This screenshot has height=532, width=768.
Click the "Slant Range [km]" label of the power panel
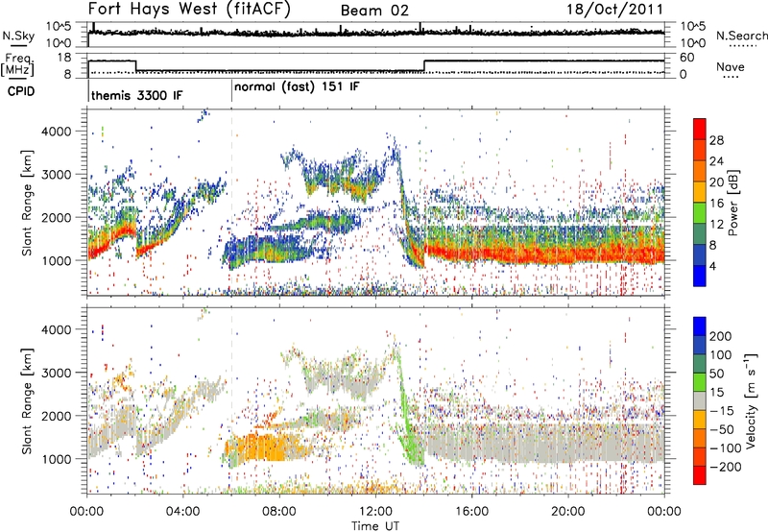tap(27, 203)
